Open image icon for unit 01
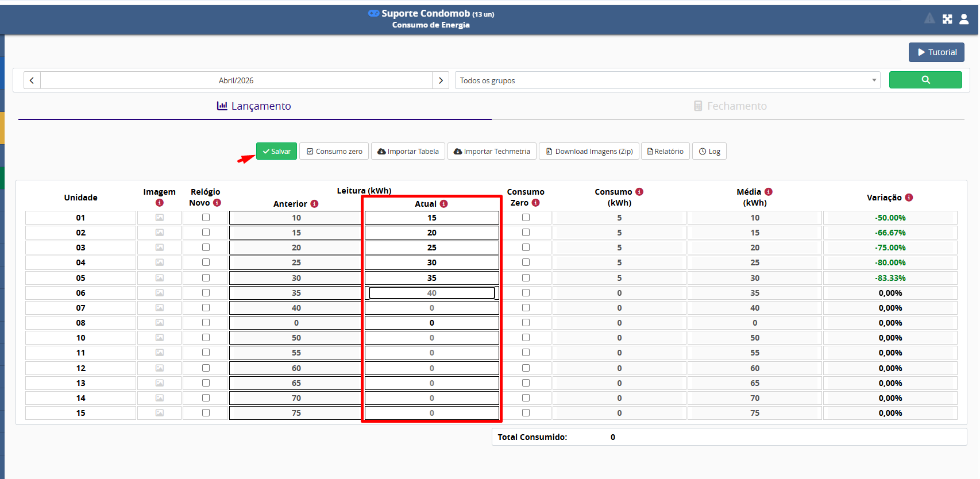 tap(160, 218)
